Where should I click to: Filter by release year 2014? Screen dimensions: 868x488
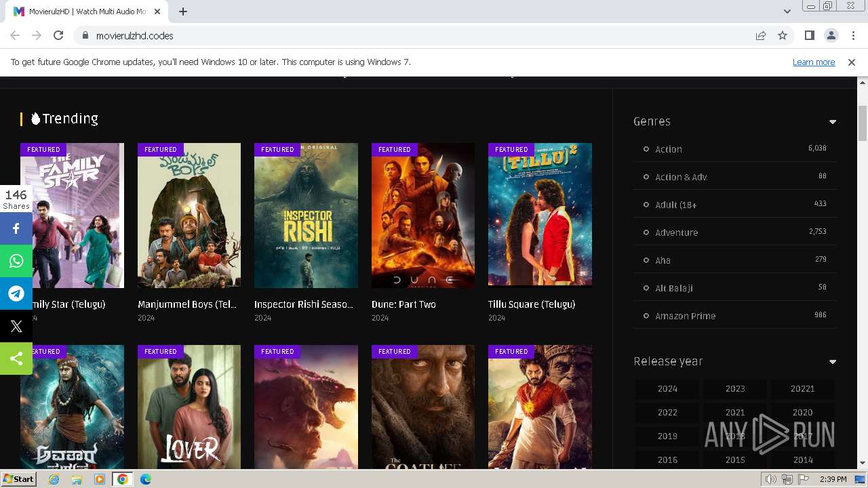coord(803,460)
